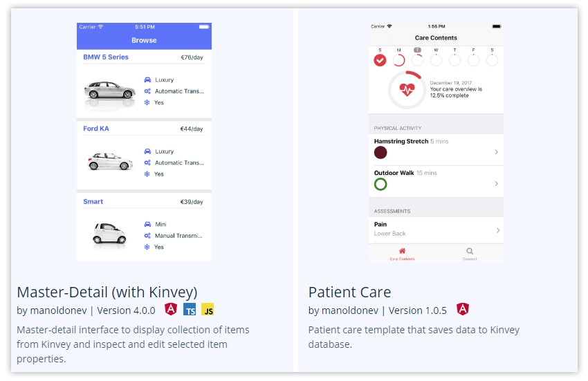Click the care overview progress ring
This screenshot has height=381, width=588.
407,90
